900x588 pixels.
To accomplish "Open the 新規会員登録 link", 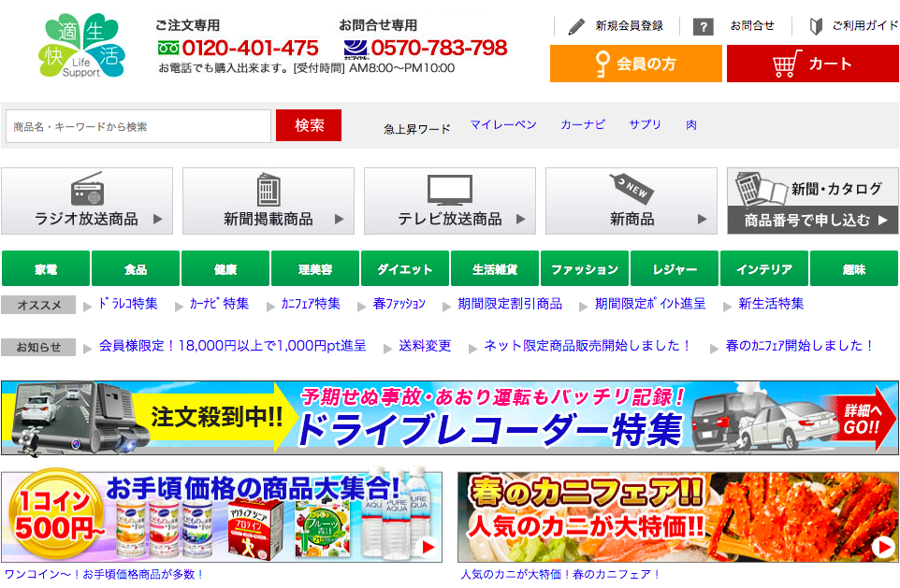I will 630,26.
